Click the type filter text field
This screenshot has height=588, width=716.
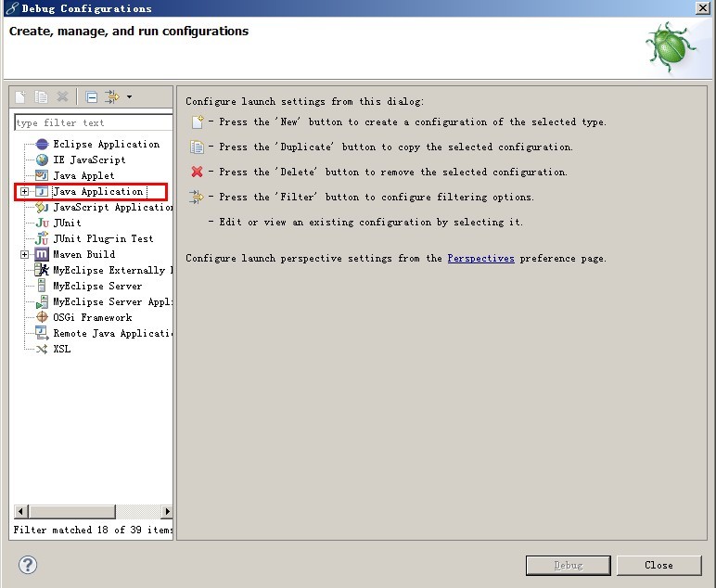pyautogui.click(x=93, y=122)
